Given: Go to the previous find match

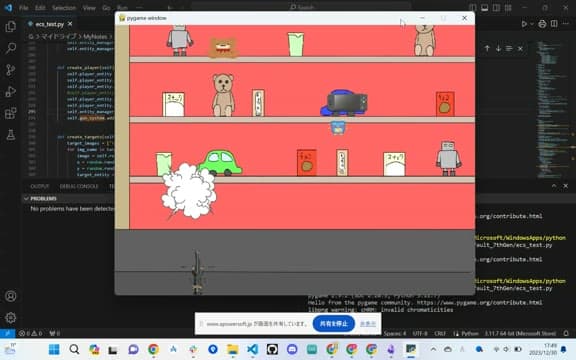Looking at the screenshot, I should (x=487, y=48).
